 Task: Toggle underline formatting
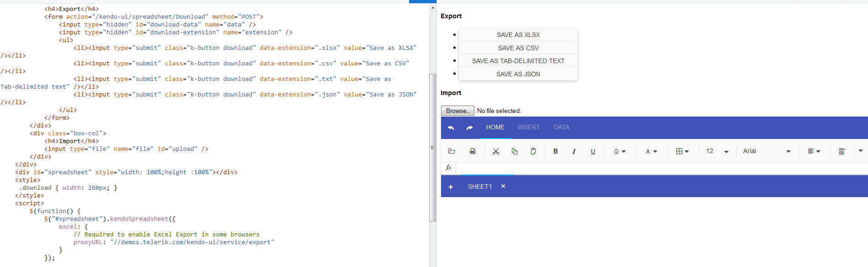(x=593, y=151)
